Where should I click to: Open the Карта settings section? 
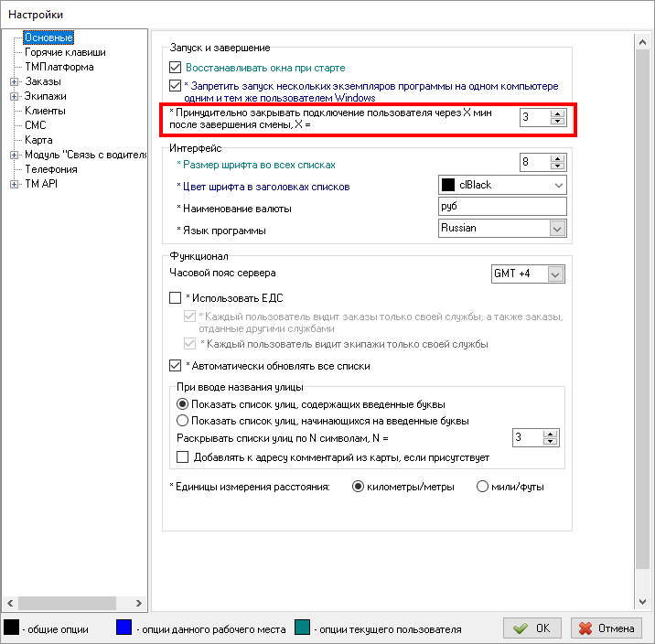coord(38,140)
